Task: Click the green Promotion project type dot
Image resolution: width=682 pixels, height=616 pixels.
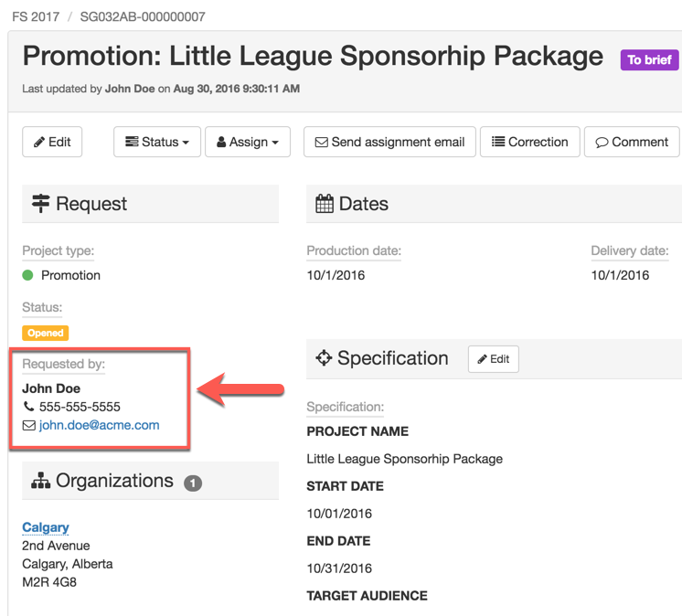Action: point(27,275)
